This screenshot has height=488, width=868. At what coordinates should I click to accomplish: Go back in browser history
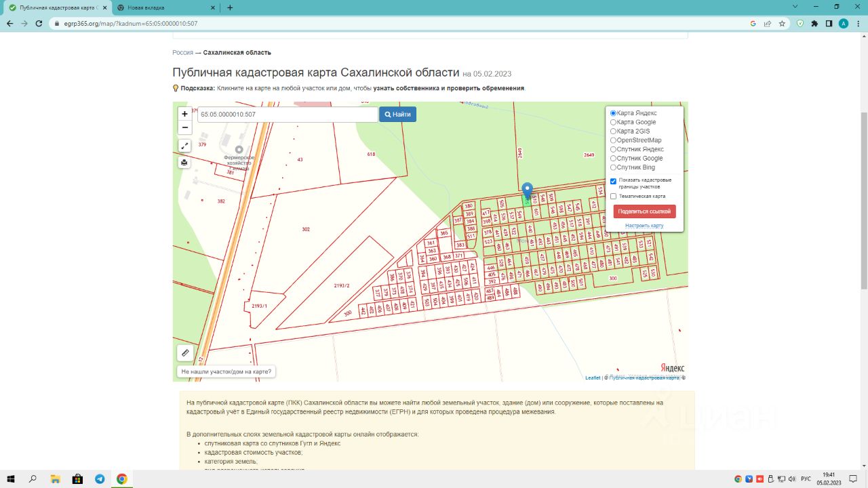coord(9,23)
